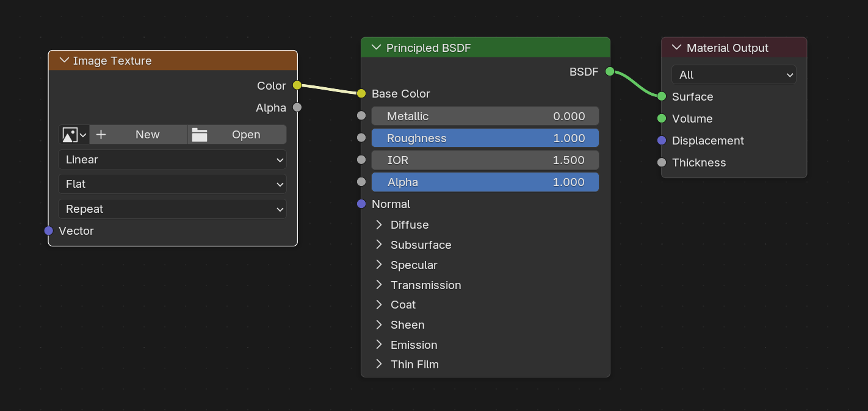
Task: Select the Principled BSDF node title
Action: [429, 48]
